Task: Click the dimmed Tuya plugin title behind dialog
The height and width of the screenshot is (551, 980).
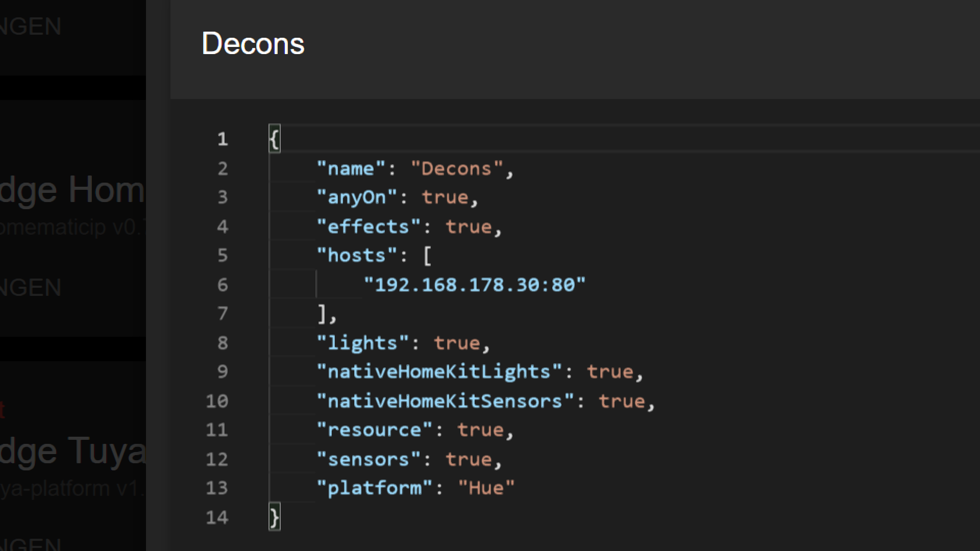Action: [x=72, y=451]
